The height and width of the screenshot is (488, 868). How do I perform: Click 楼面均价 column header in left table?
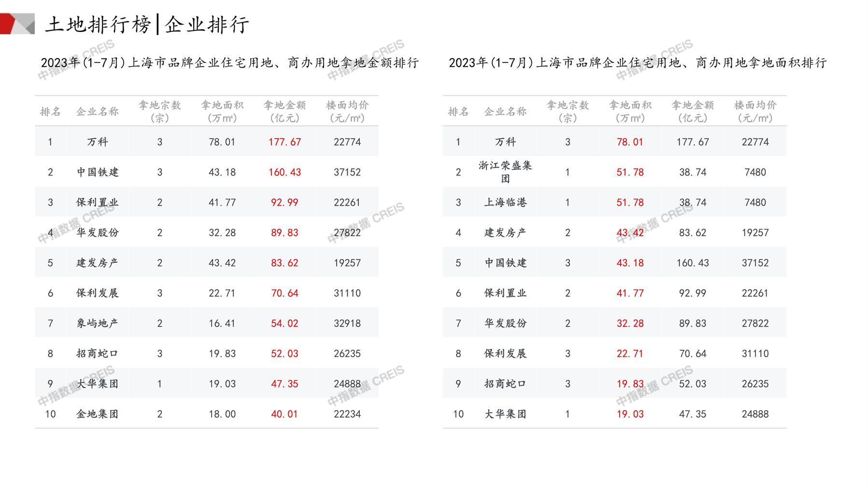(347, 111)
